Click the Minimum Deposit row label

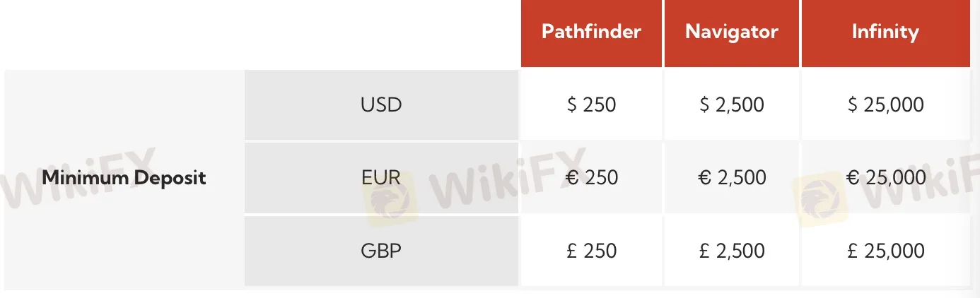tap(124, 177)
